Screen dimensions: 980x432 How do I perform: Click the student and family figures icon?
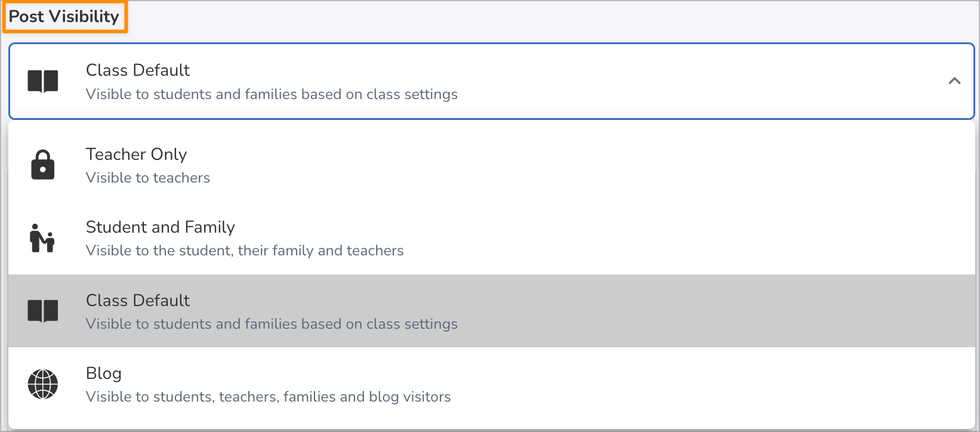click(x=43, y=237)
